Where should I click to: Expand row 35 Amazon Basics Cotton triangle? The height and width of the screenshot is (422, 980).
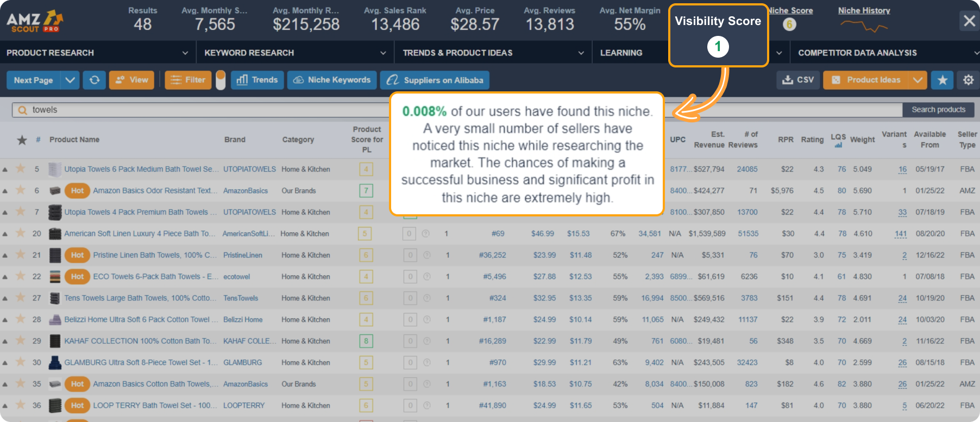5,384
